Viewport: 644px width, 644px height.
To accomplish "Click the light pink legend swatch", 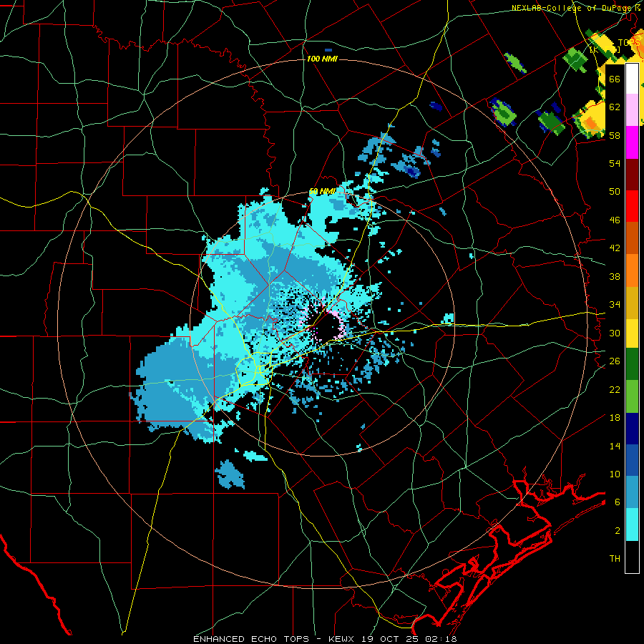I will click(x=632, y=110).
